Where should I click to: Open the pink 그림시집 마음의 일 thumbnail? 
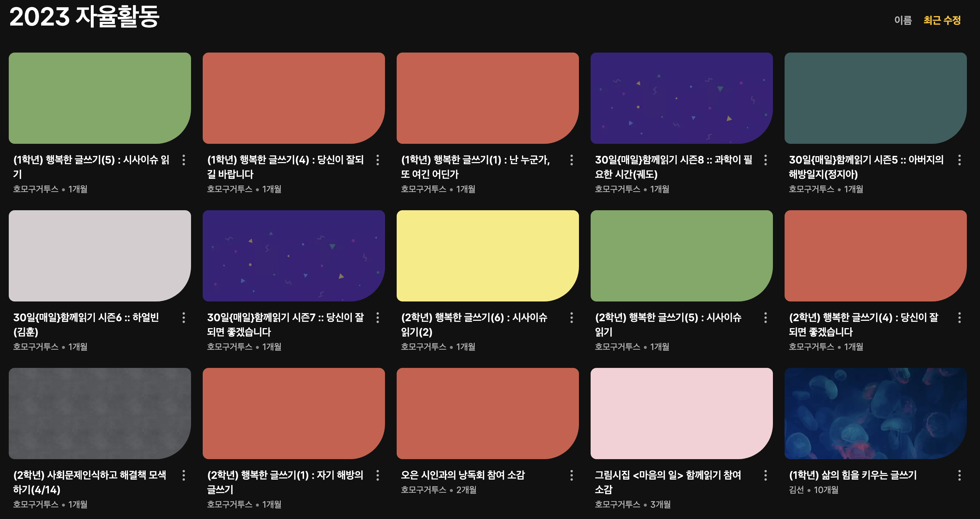click(x=681, y=413)
